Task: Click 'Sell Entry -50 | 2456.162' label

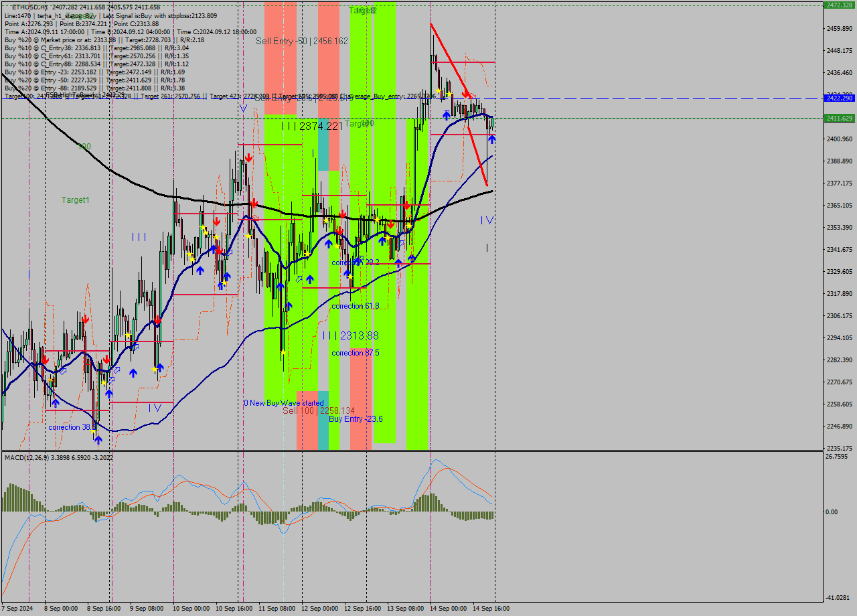Action: [302, 41]
